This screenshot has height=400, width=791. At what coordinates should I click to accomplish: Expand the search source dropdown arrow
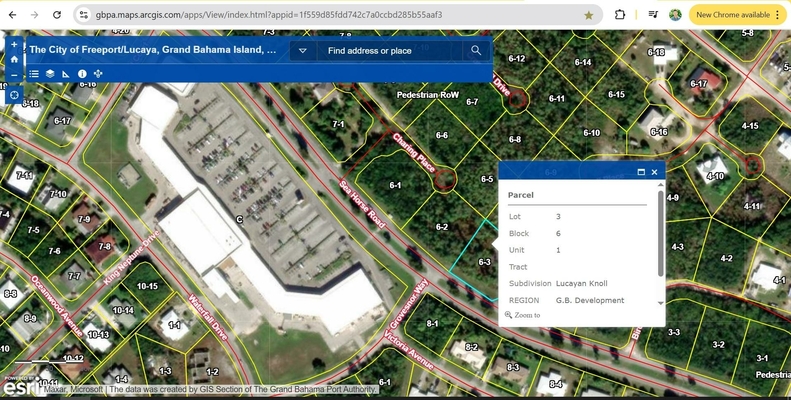303,50
